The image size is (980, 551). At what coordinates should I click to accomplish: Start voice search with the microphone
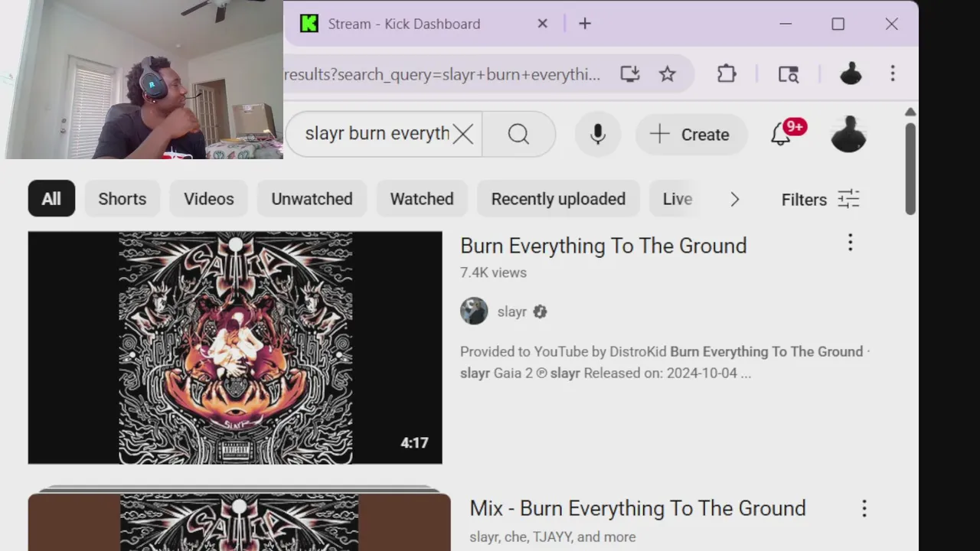tap(598, 135)
